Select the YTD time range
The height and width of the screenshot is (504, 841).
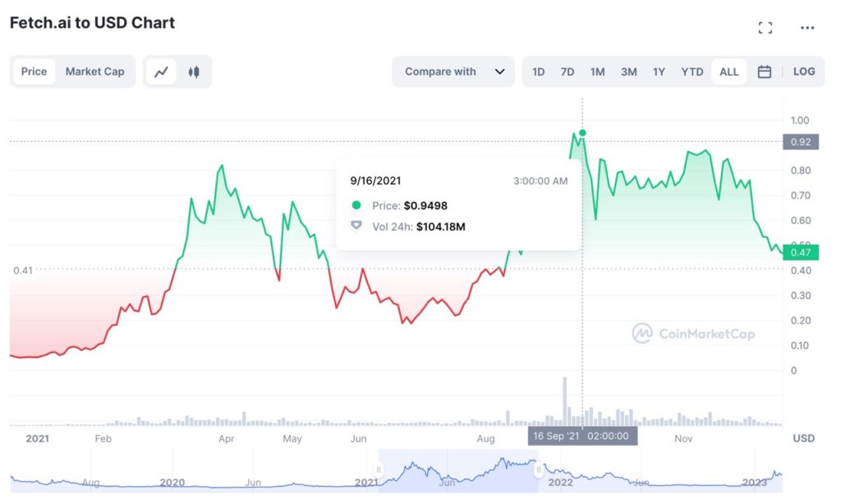point(692,71)
